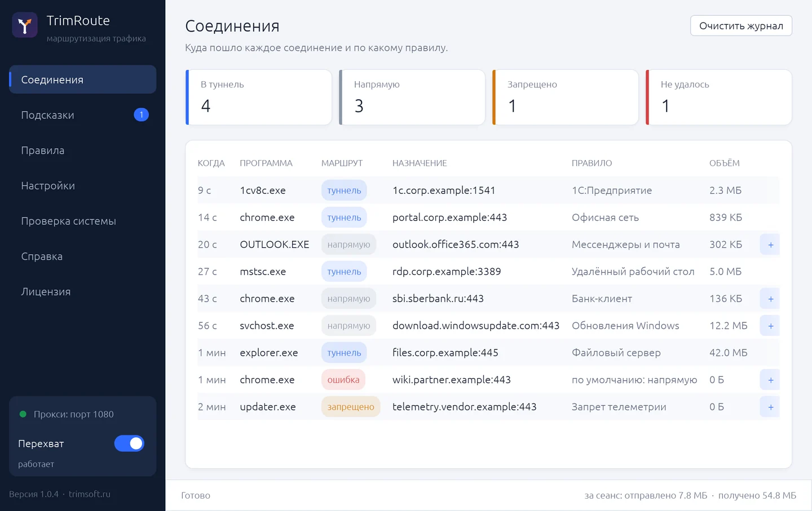The width and height of the screenshot is (812, 511).
Task: Click the version and trimsoft.ru footer text
Action: [x=60, y=494]
